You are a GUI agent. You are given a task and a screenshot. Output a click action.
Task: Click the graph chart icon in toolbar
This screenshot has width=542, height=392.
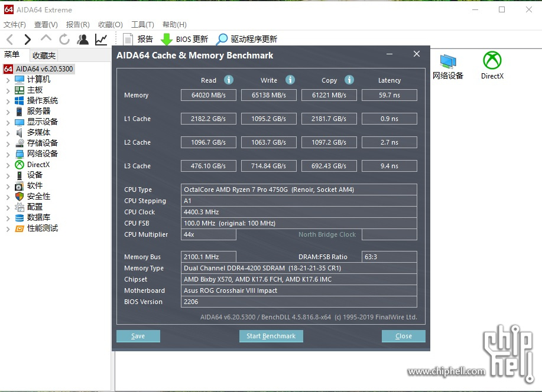pyautogui.click(x=101, y=40)
